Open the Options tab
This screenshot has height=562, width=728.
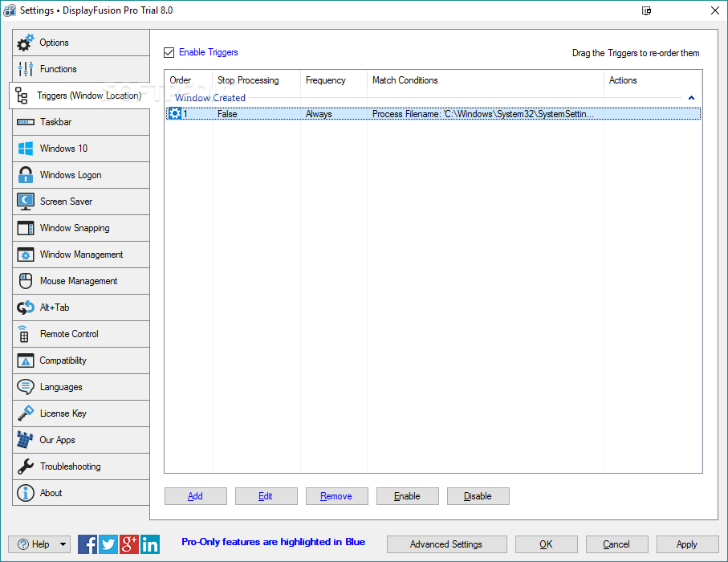81,43
